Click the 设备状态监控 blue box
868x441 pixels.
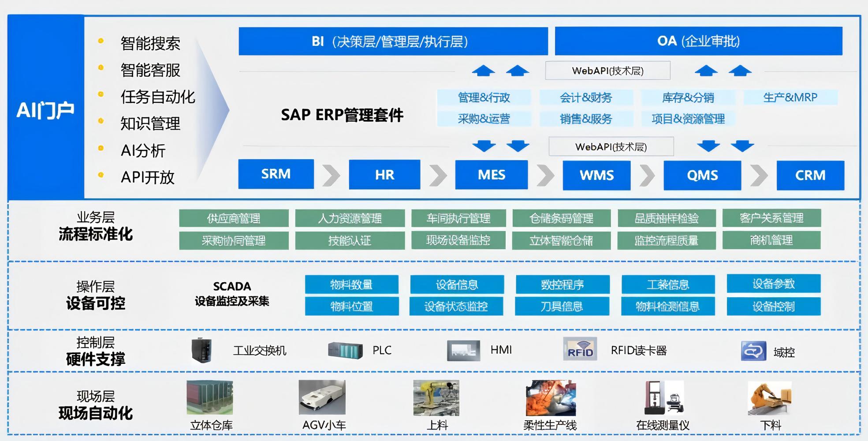(x=456, y=306)
